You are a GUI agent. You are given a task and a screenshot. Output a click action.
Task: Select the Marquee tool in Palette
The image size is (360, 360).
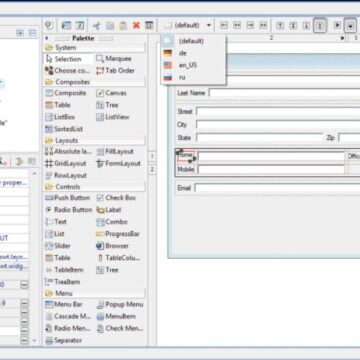pyautogui.click(x=114, y=59)
